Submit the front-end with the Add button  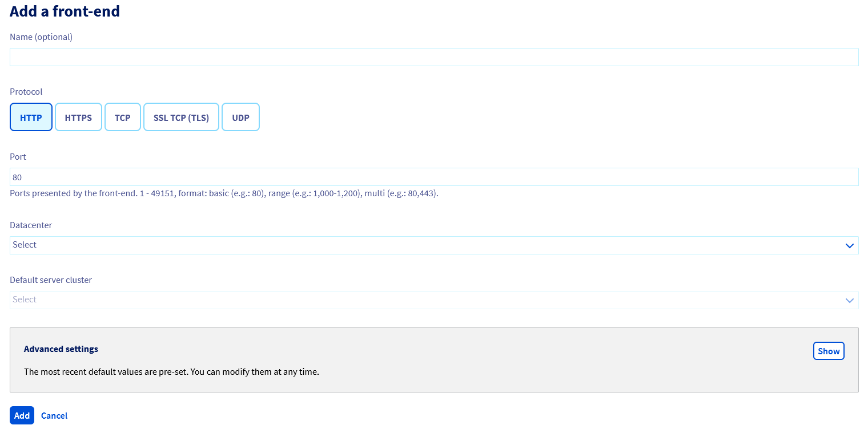coord(22,415)
